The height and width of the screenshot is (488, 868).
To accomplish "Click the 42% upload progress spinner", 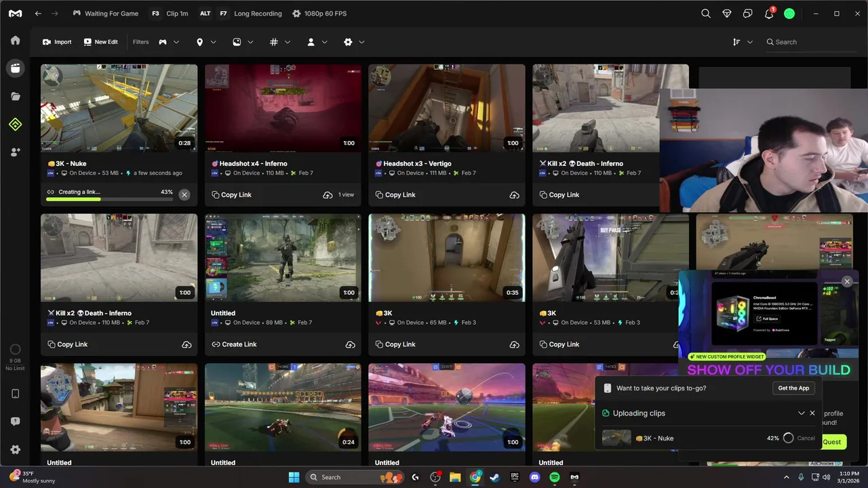I will click(x=788, y=438).
